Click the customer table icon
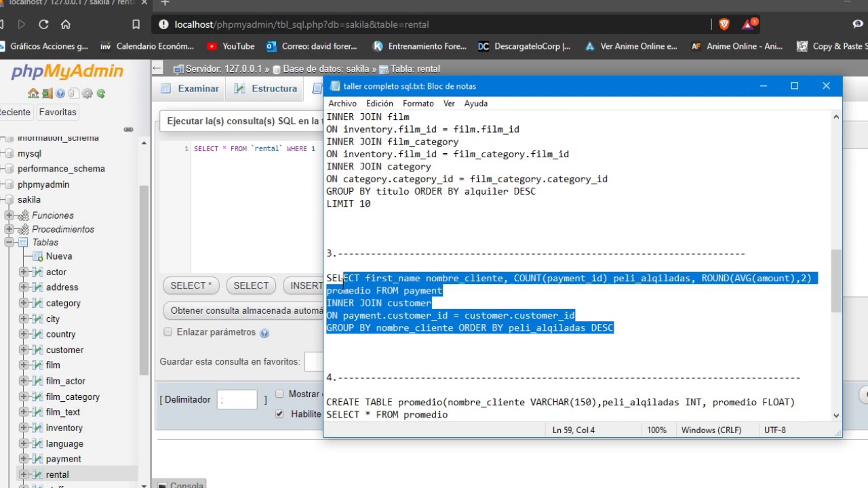868x488 pixels. pos(37,350)
